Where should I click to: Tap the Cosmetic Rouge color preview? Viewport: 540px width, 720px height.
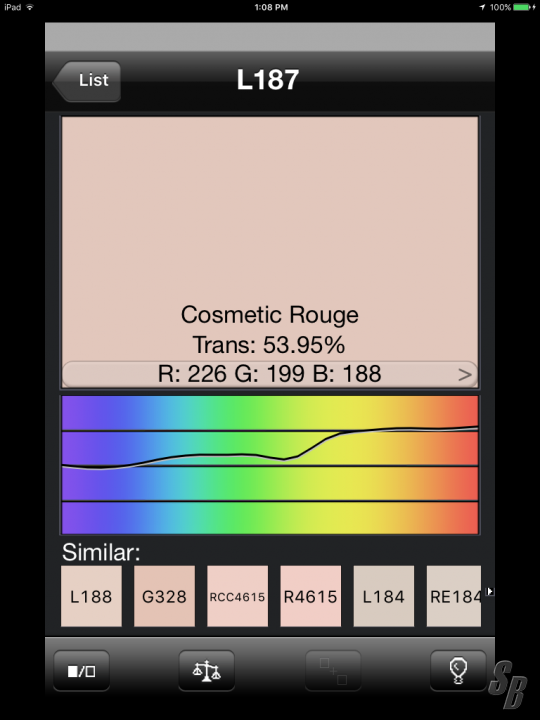[270, 239]
